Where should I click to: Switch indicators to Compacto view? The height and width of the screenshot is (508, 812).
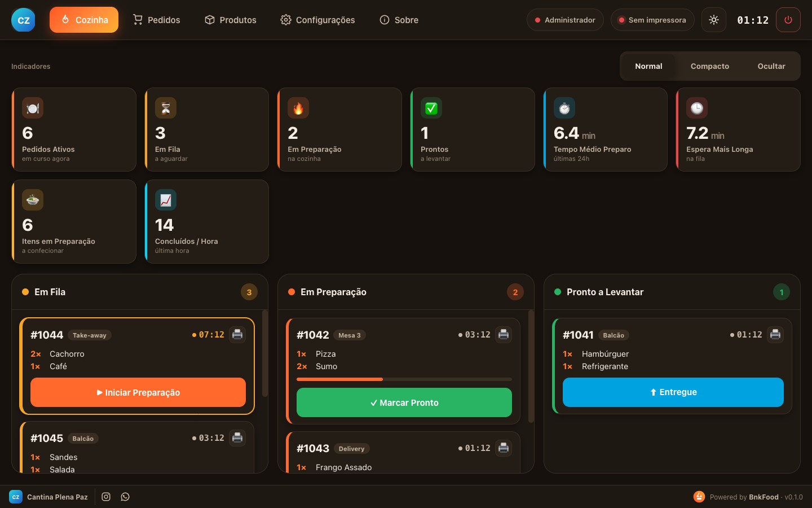tap(710, 66)
